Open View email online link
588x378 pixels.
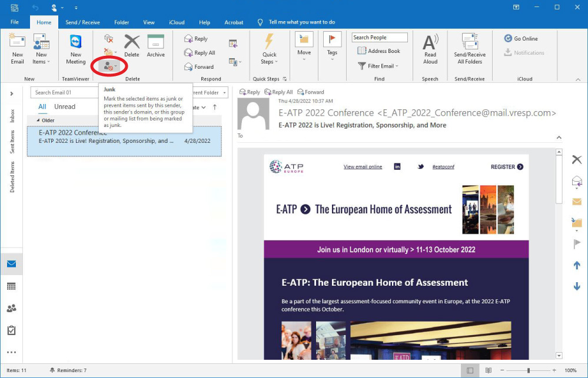363,167
